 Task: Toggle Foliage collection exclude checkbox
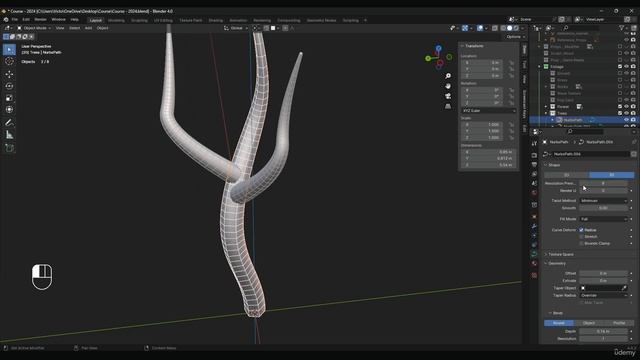pos(620,67)
